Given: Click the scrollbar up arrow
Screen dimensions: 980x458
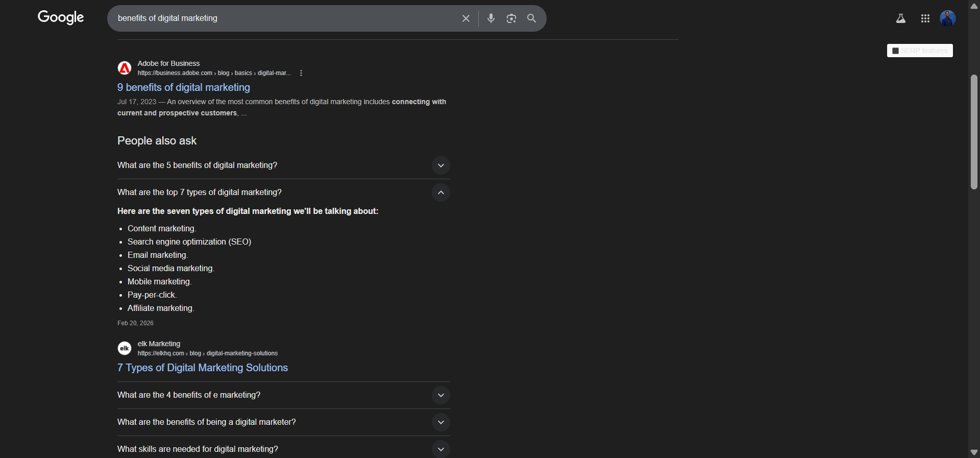Looking at the screenshot, I should tap(974, 6).
